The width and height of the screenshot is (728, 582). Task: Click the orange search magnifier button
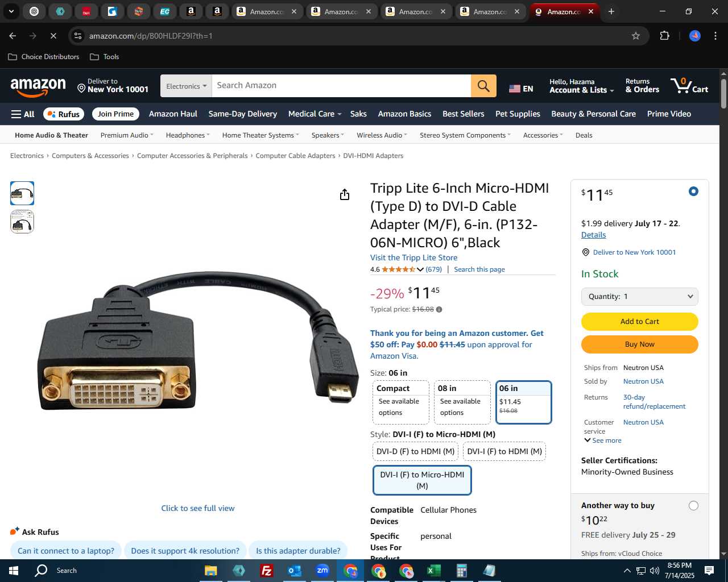[483, 86]
